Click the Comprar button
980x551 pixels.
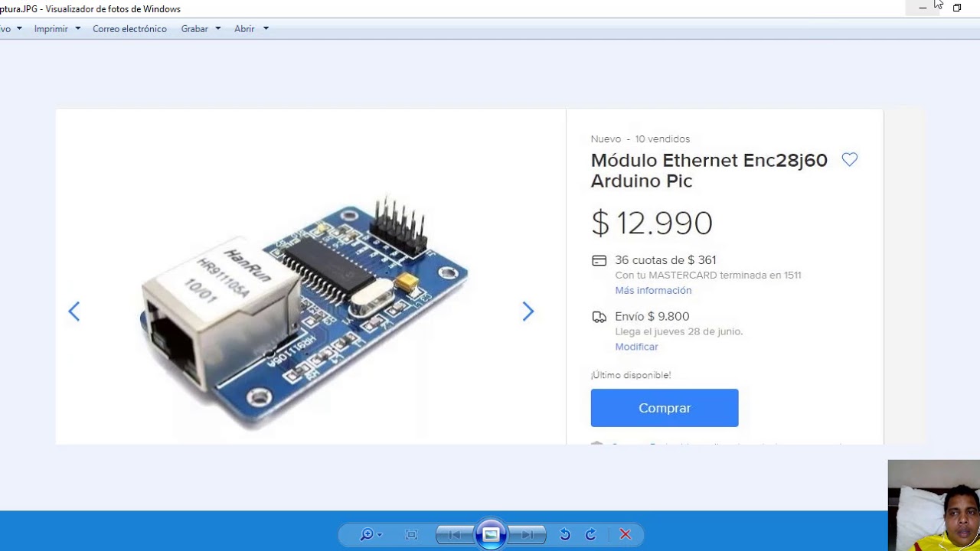point(665,408)
